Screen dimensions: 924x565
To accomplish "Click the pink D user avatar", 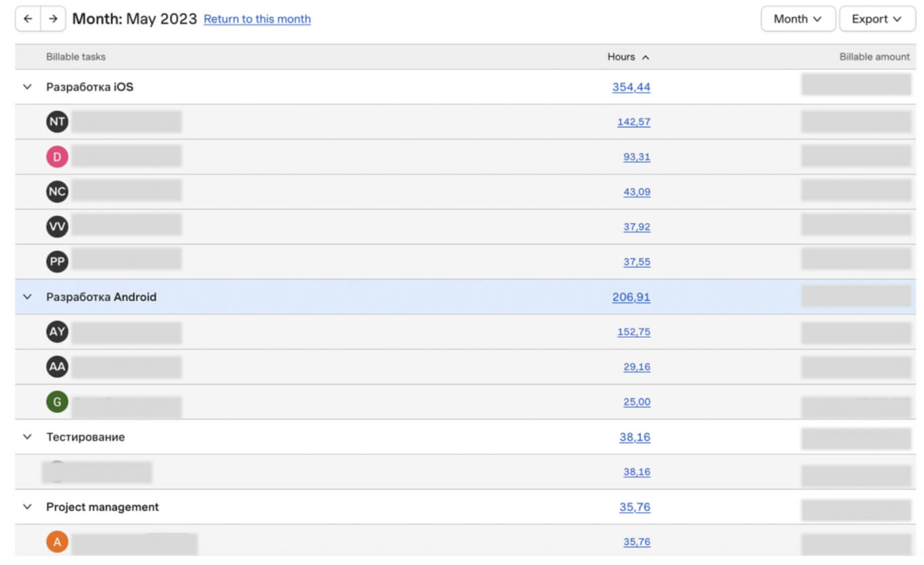I will point(58,157).
